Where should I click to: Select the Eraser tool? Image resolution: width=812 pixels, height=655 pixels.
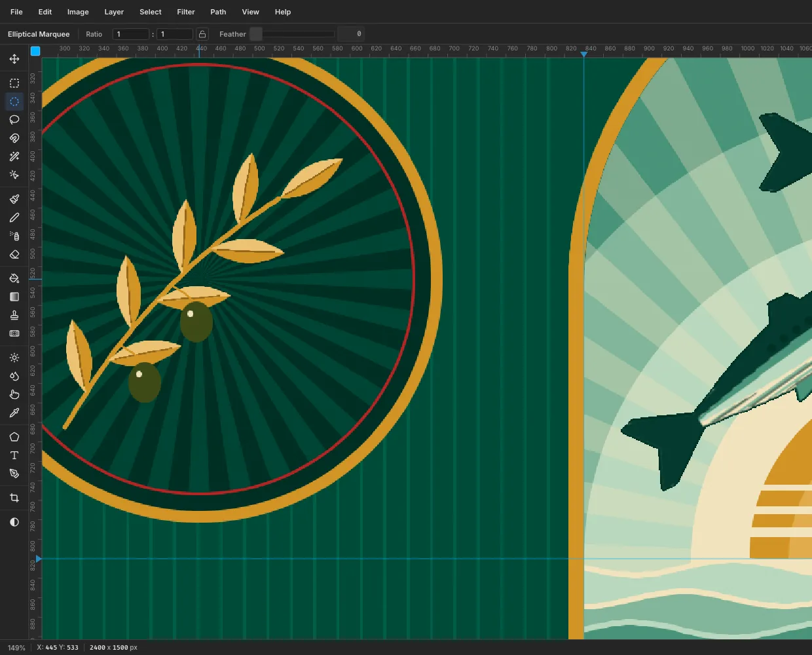click(14, 254)
